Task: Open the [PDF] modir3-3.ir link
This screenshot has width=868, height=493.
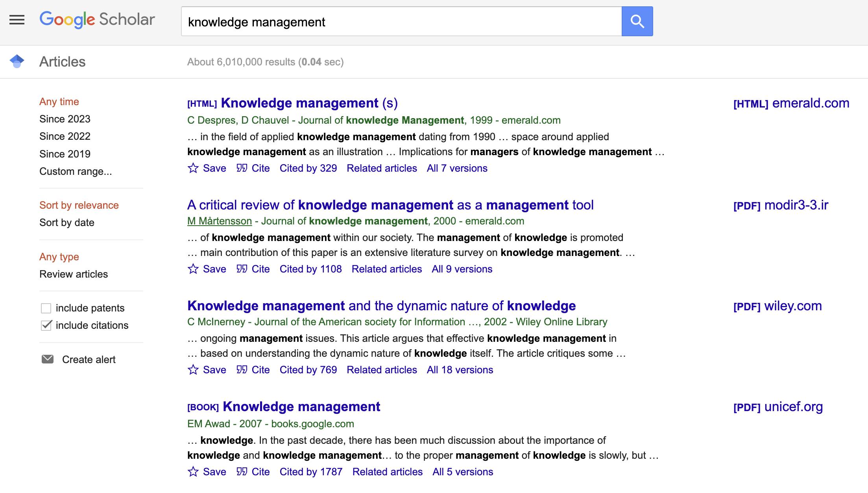Action: coord(781,205)
